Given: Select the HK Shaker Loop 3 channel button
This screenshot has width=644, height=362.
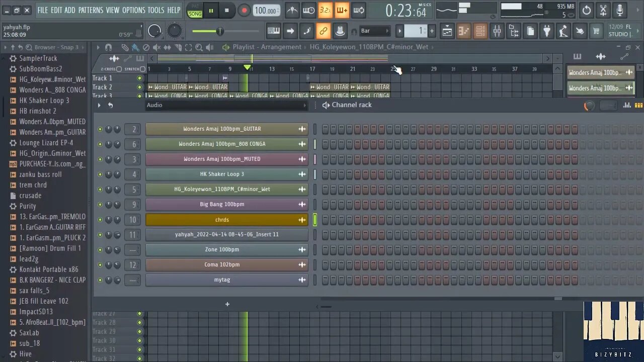Looking at the screenshot, I should click(222, 174).
